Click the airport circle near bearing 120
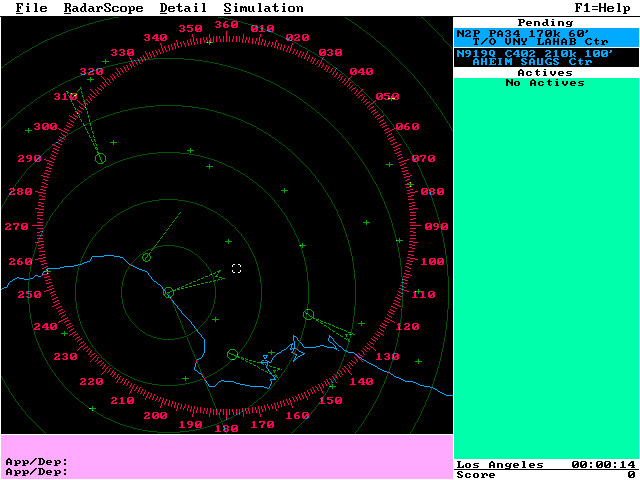640x480 pixels. 309,315
